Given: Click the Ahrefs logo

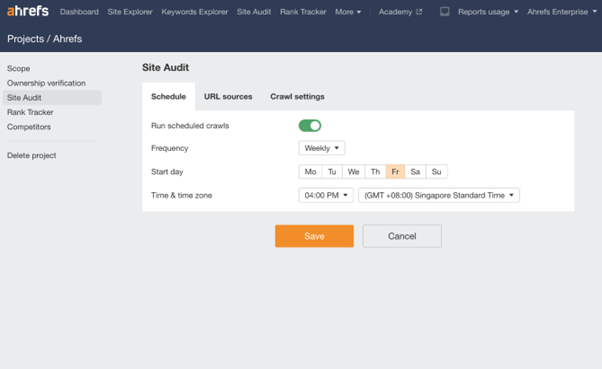Looking at the screenshot, I should click(x=28, y=11).
